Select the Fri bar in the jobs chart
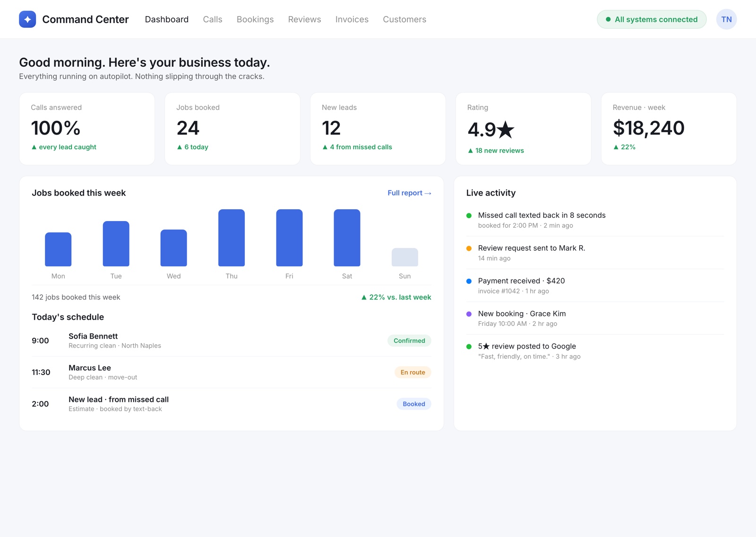Viewport: 756px width, 537px height. click(x=289, y=238)
